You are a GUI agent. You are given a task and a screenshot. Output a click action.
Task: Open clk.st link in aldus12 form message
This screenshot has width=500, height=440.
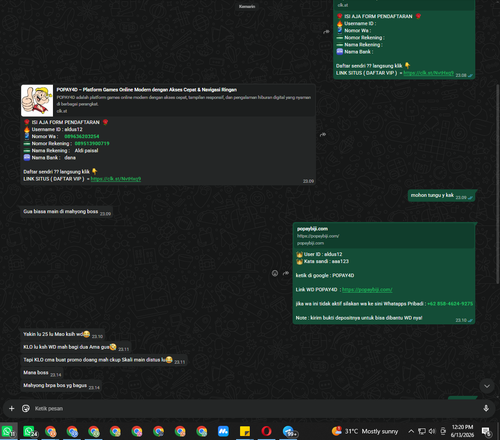coord(116,179)
